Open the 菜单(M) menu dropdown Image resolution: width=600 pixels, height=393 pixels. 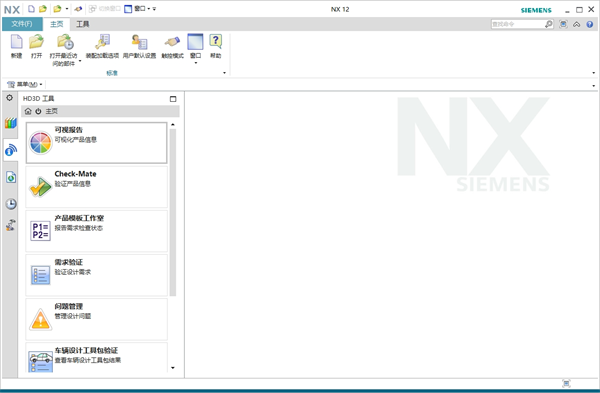point(25,84)
